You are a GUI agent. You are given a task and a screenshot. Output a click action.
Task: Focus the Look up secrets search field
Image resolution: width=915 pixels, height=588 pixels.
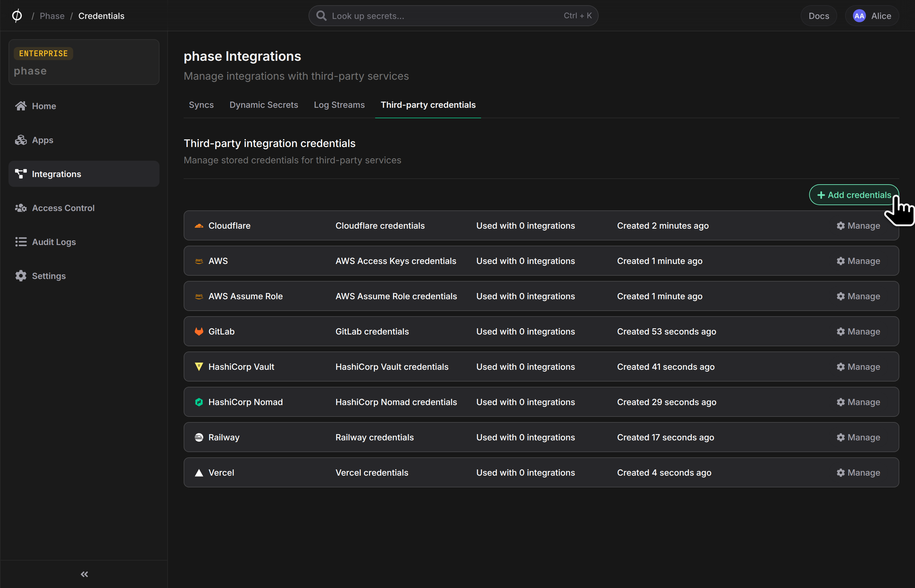coord(453,16)
